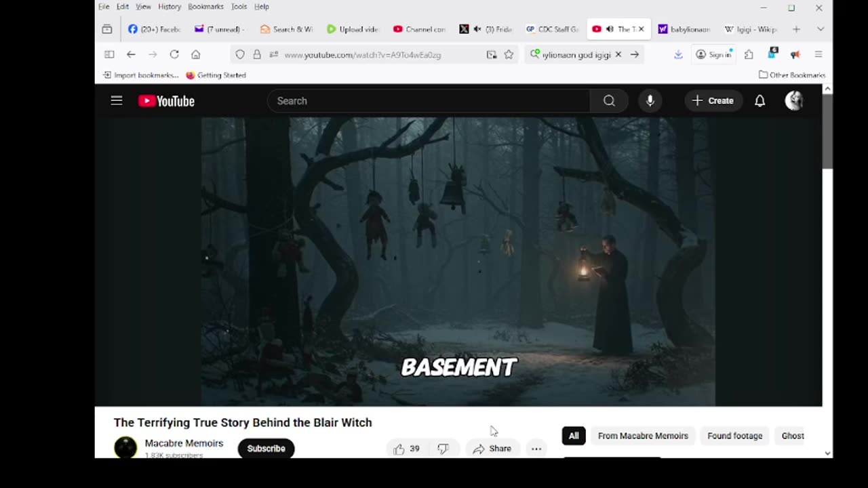The height and width of the screenshot is (488, 868).
Task: Open the View menu
Action: click(143, 7)
